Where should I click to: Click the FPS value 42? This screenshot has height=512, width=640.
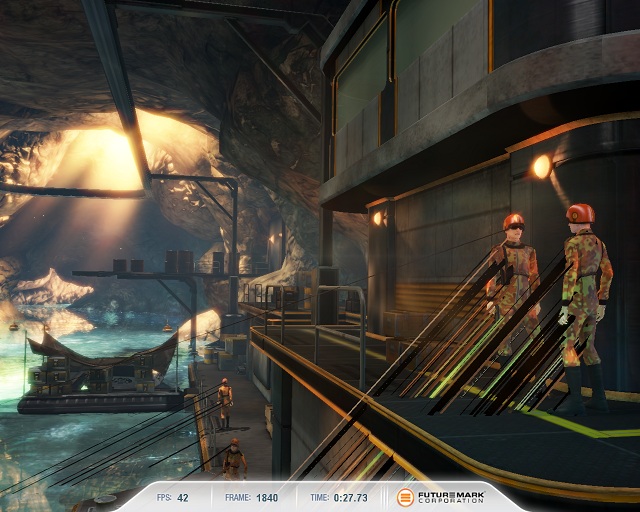(x=183, y=498)
